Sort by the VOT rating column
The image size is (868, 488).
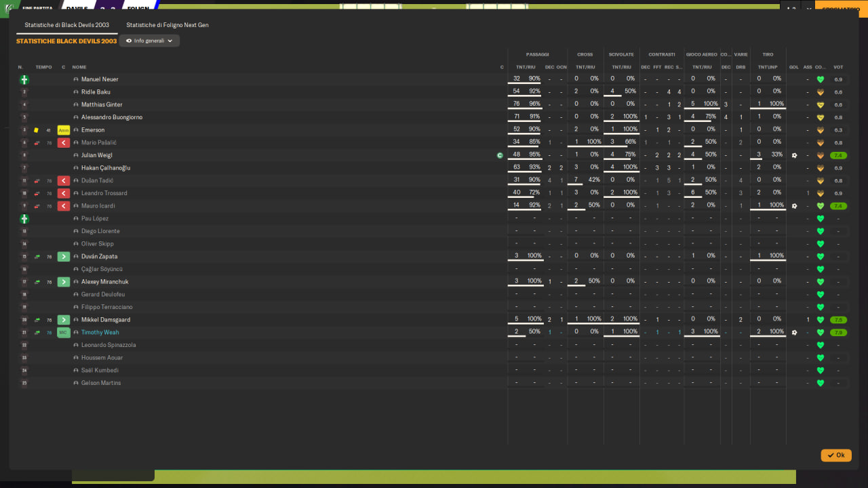[x=838, y=67]
